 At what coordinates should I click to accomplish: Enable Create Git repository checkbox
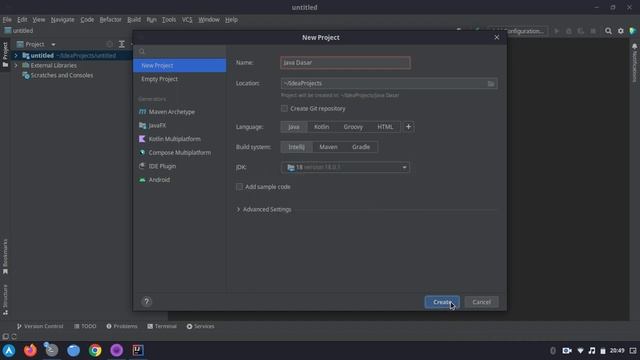(284, 109)
